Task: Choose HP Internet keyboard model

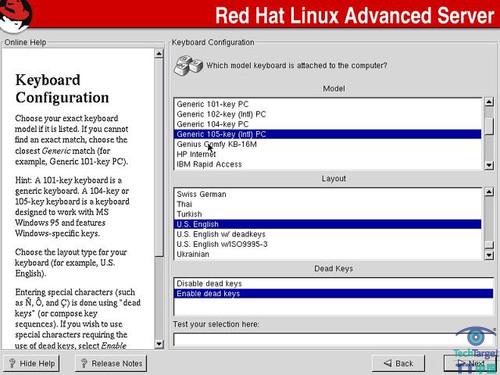Action: (x=327, y=154)
